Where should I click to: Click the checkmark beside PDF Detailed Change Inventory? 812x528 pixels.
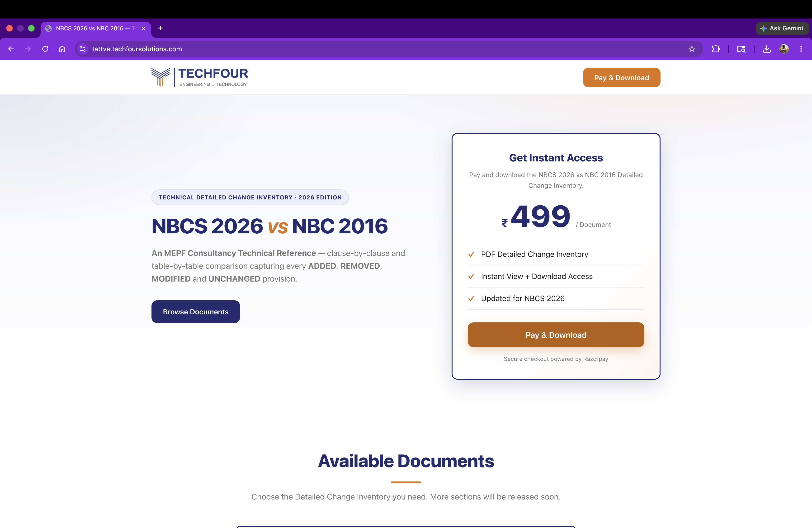pyautogui.click(x=471, y=254)
